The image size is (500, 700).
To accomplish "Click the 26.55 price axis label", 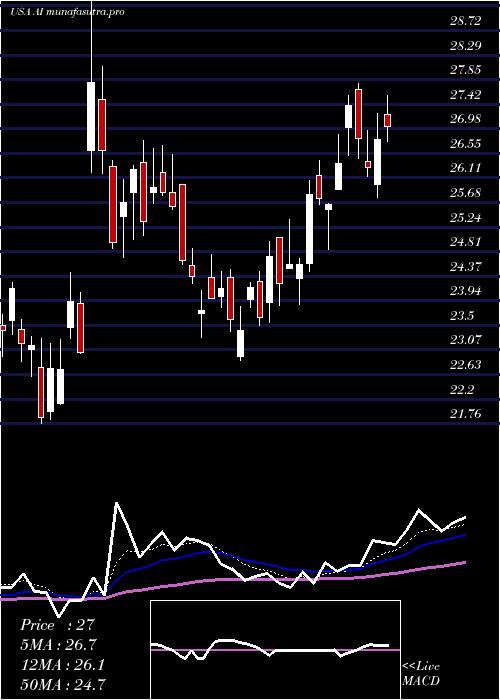I will coord(466,144).
